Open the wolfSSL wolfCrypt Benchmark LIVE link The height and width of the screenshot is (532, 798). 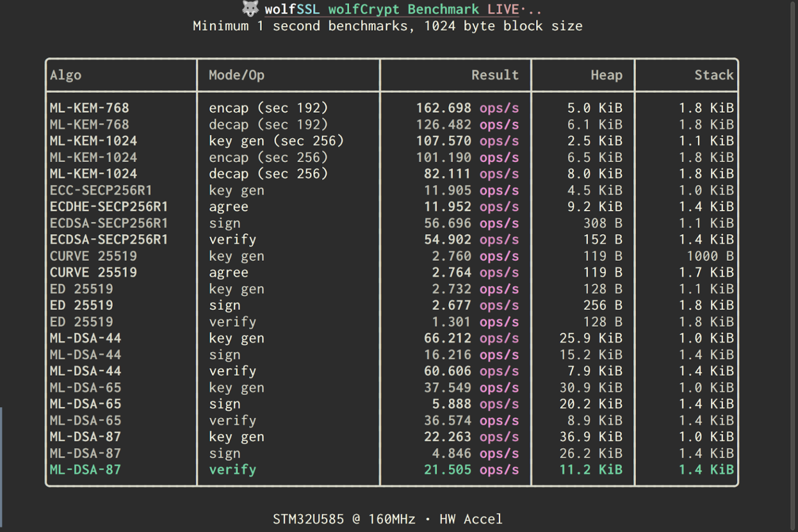392,9
